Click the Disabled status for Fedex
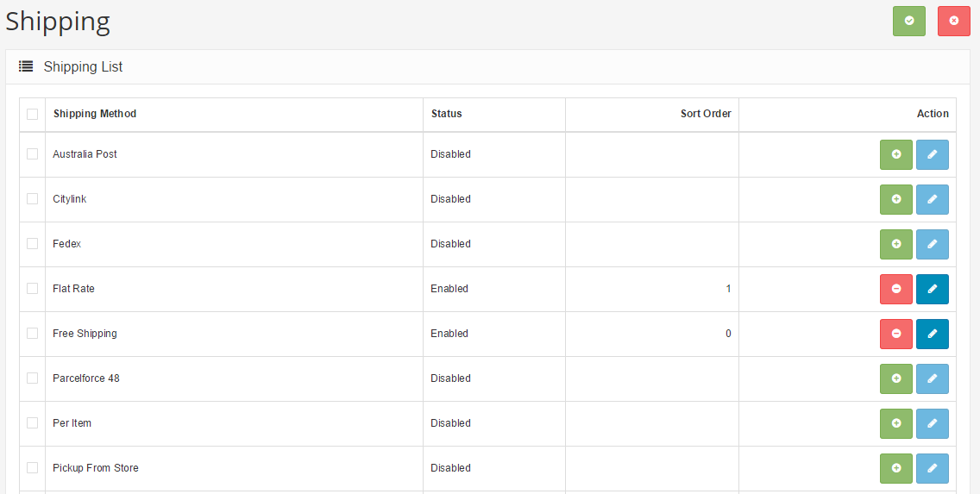The width and height of the screenshot is (980, 494). (450, 244)
